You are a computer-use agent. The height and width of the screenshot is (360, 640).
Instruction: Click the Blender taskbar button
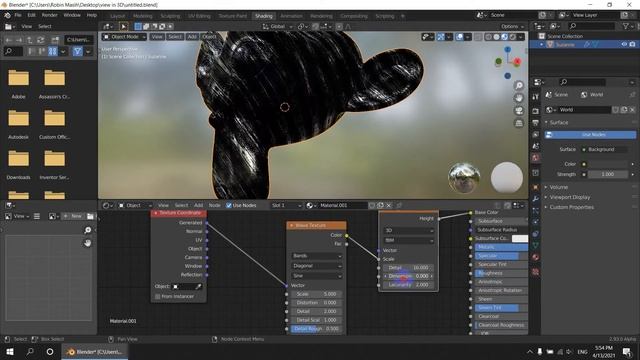(95, 351)
